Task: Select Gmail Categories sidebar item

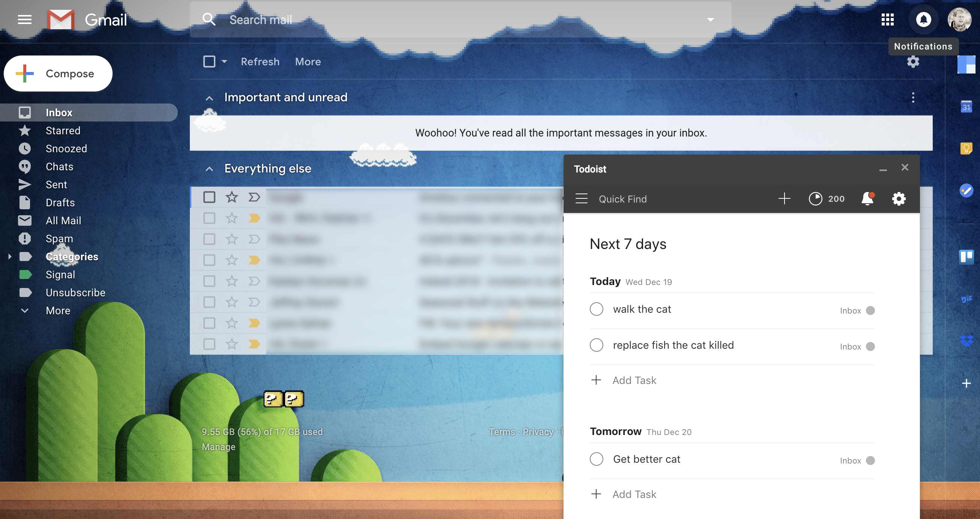Action: [x=72, y=256]
